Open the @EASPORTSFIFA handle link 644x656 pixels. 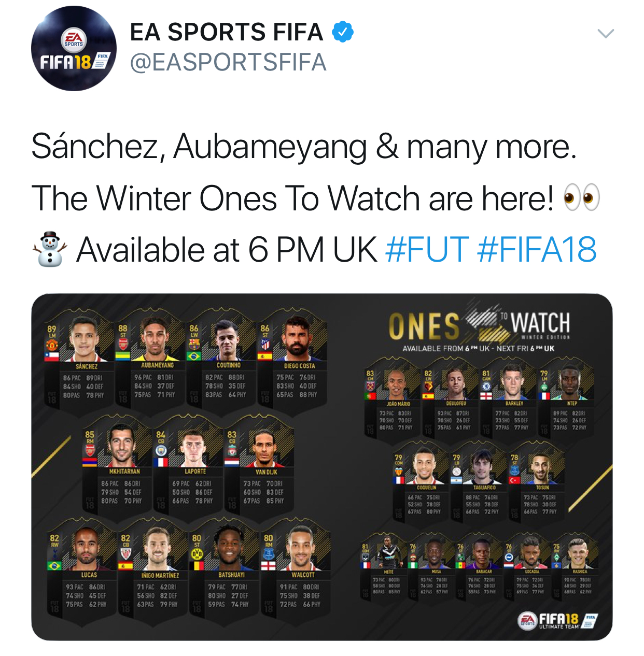(x=228, y=63)
